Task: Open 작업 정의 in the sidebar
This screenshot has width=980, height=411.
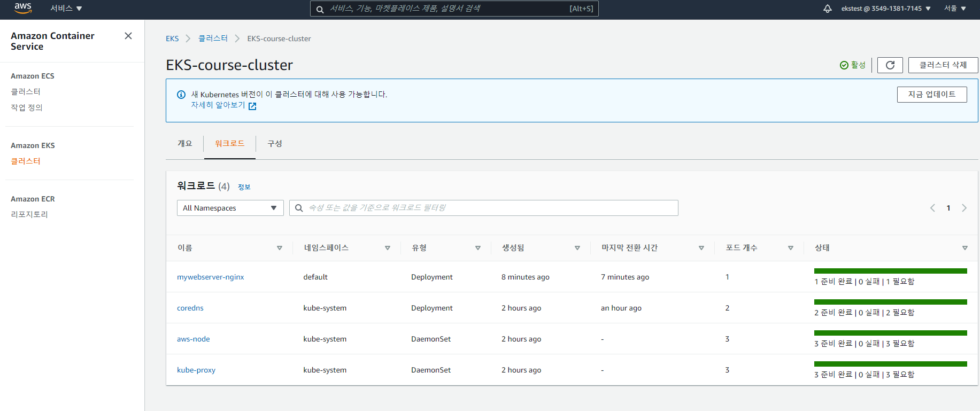Action: click(27, 107)
